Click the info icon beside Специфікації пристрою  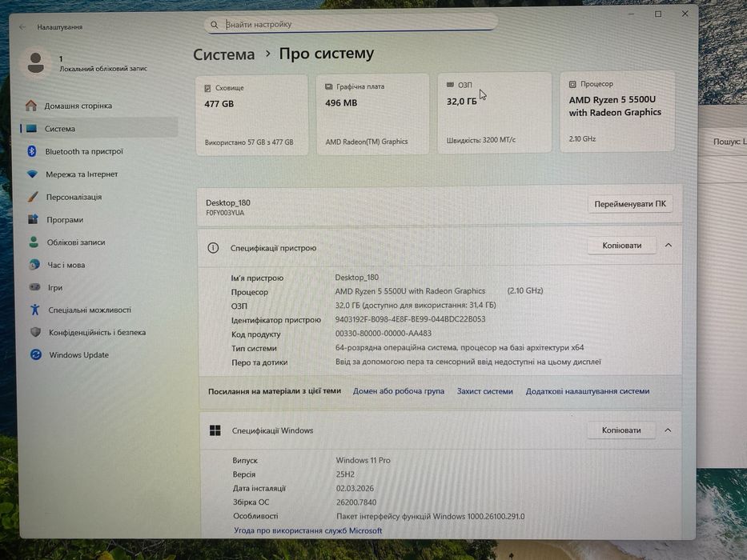213,248
